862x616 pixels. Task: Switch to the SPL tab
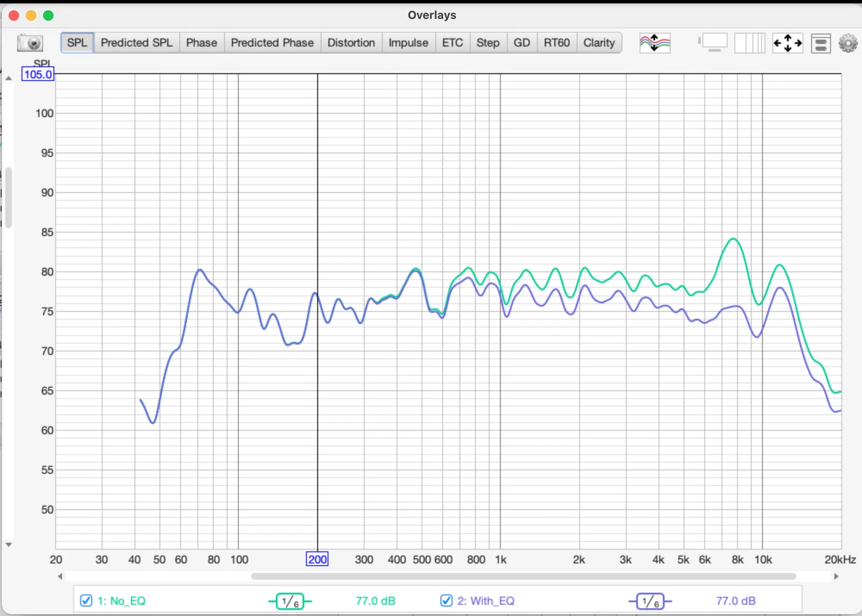77,43
